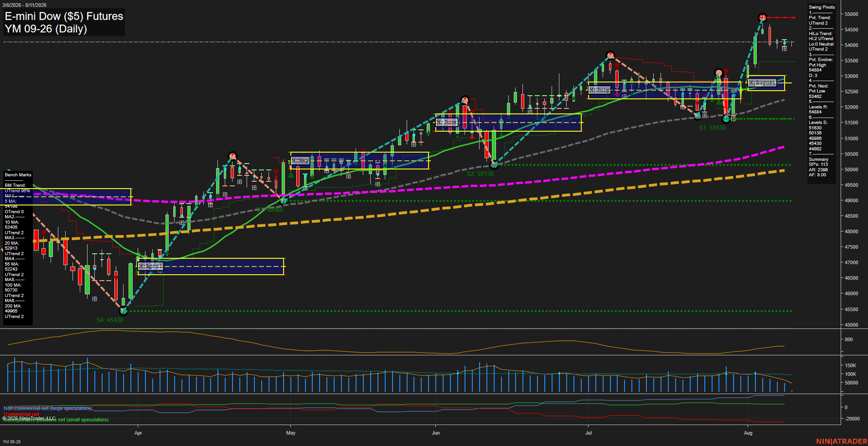The image size is (868, 446).
Task: Click the AR: 2396 summary value
Action: 818,169
